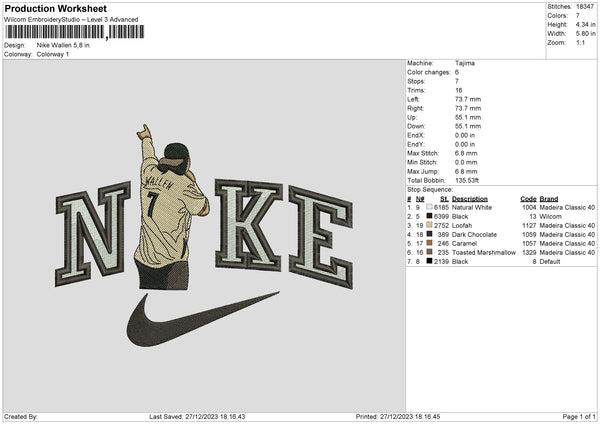Select the colorway value 'Colorway 1'

pyautogui.click(x=53, y=54)
